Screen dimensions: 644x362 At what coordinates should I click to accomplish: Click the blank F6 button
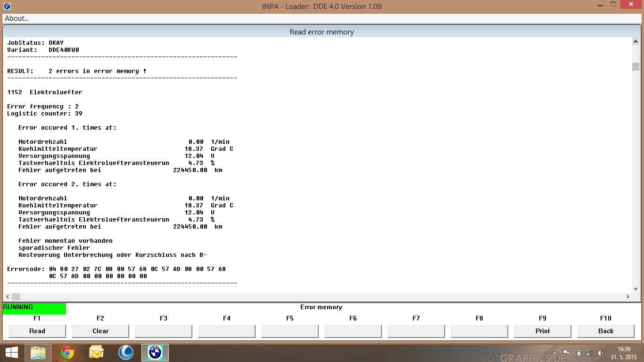[353, 331]
